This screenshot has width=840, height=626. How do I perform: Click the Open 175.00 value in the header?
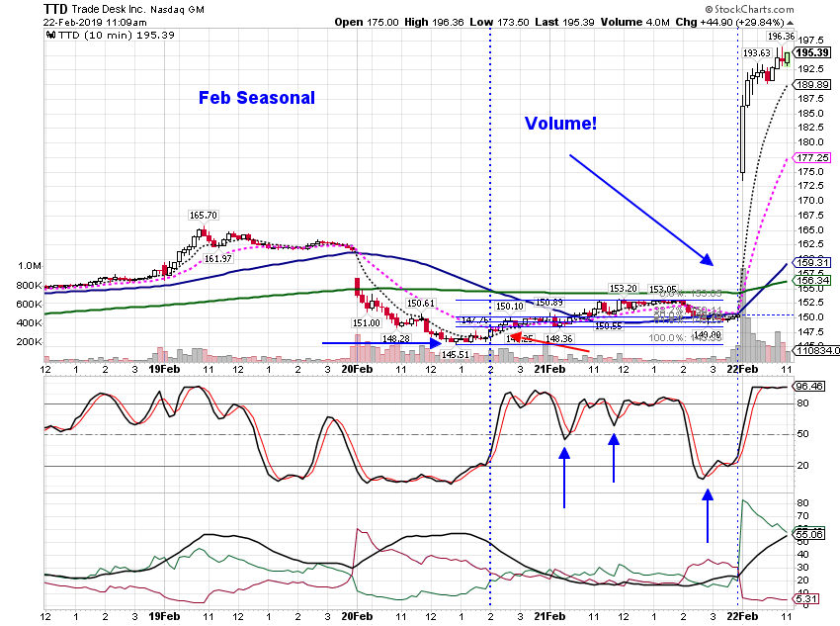tap(367, 22)
